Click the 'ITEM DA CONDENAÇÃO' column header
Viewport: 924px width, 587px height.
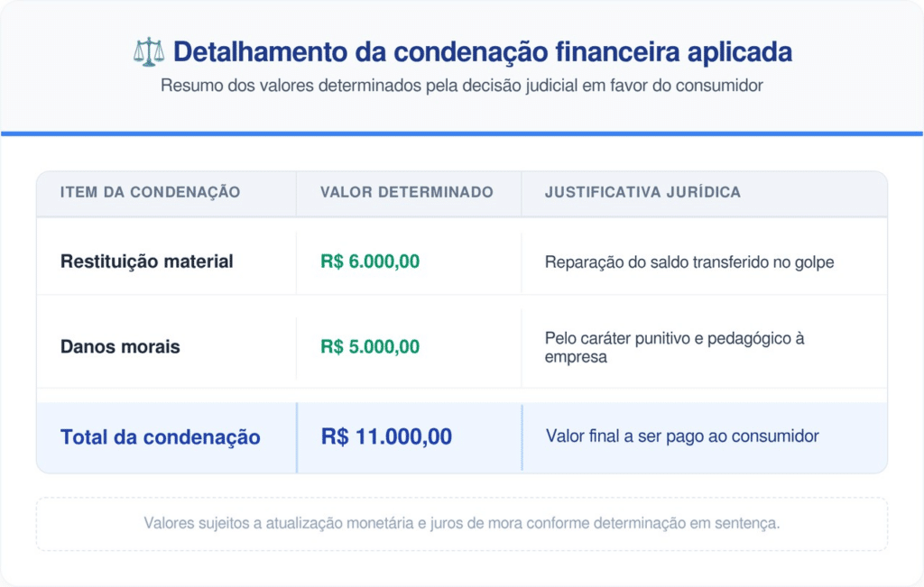pos(150,192)
